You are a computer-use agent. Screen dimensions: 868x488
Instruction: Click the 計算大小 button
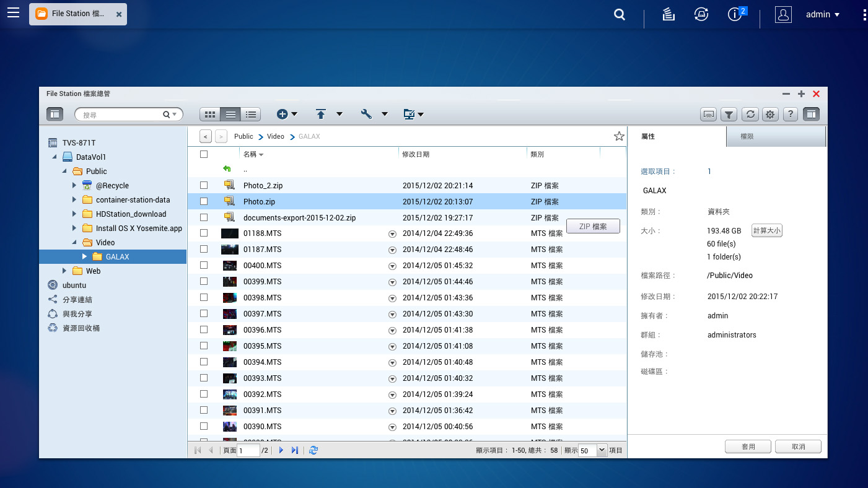(x=767, y=230)
